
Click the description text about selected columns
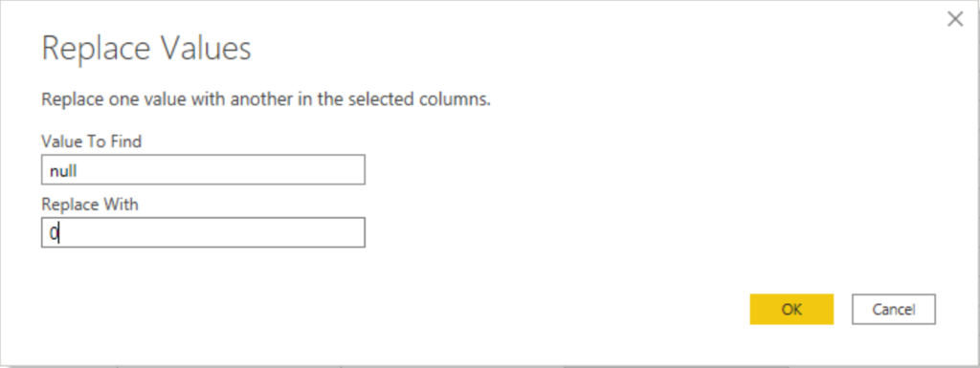266,99
